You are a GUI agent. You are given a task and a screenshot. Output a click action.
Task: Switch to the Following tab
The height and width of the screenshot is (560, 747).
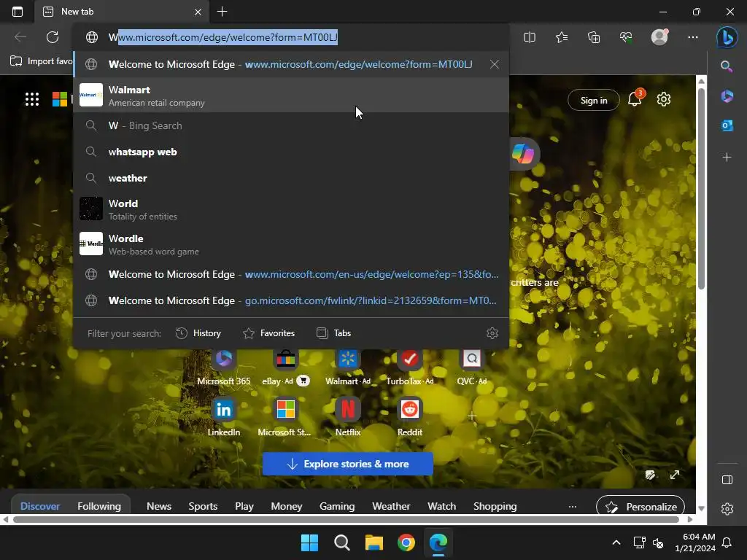(99, 506)
